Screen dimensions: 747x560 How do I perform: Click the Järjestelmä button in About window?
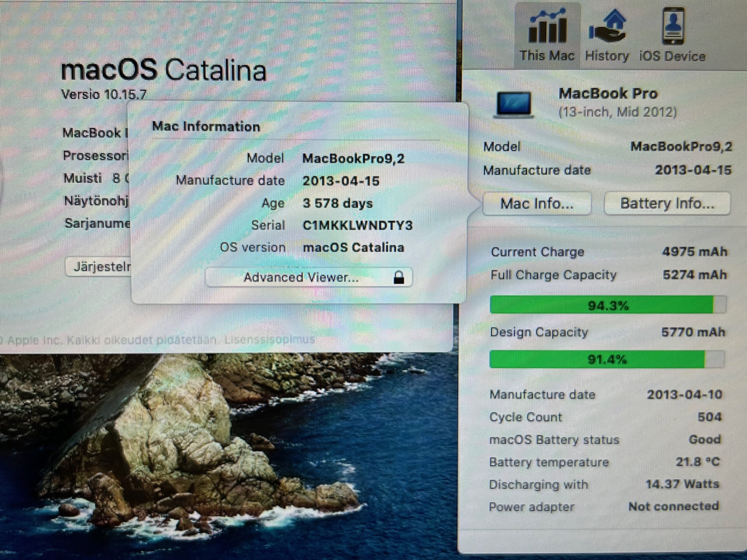pyautogui.click(x=98, y=267)
